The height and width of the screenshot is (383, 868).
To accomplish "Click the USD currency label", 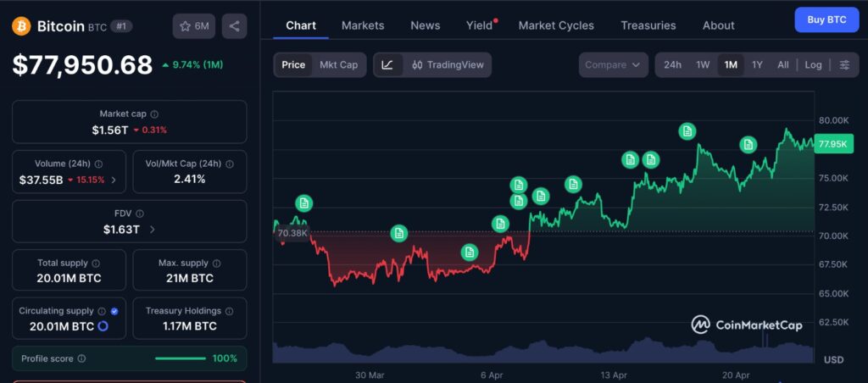I will [x=834, y=360].
